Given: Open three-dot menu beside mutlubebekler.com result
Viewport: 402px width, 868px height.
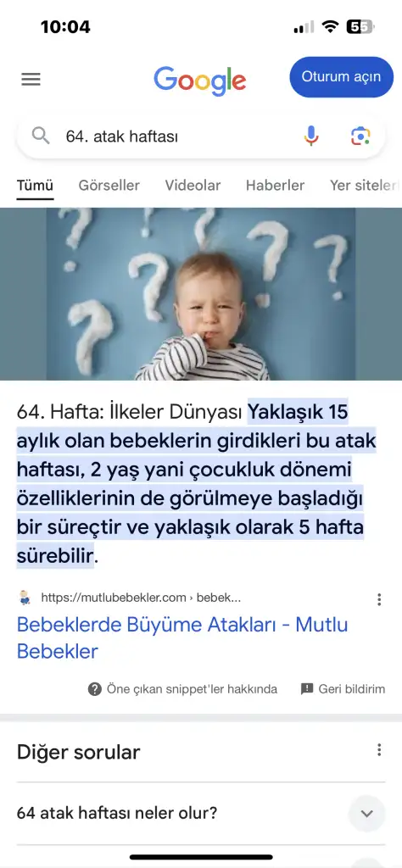Looking at the screenshot, I should pyautogui.click(x=379, y=599).
